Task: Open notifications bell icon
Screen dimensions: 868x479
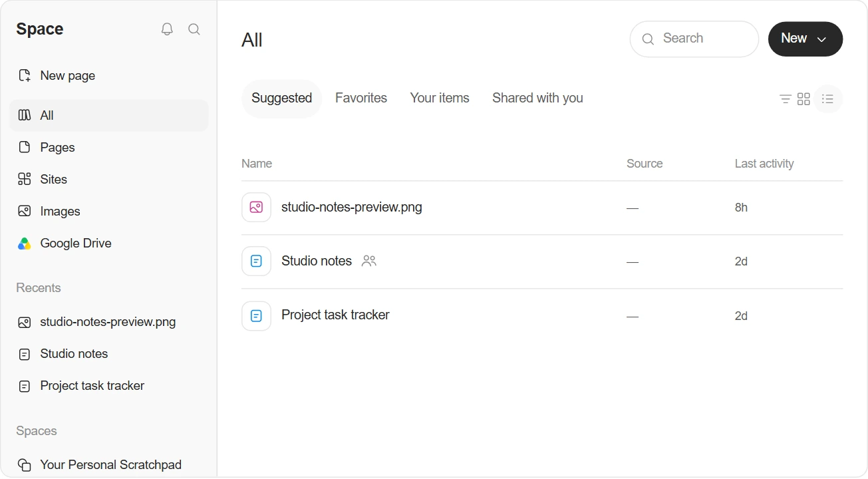Action: [x=167, y=29]
